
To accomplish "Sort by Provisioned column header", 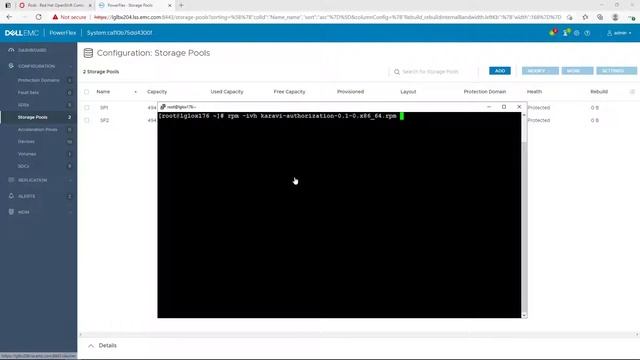I will pos(351,92).
